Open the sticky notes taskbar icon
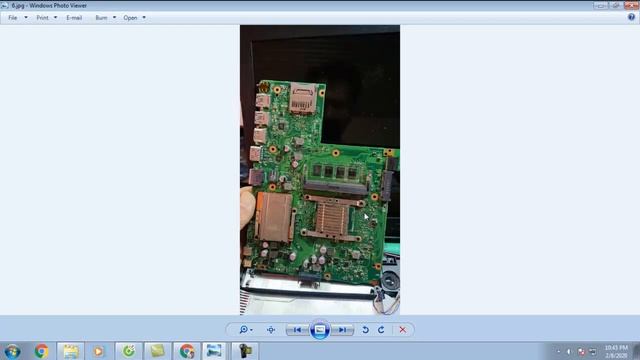Image resolution: width=640 pixels, height=360 pixels. tap(157, 351)
